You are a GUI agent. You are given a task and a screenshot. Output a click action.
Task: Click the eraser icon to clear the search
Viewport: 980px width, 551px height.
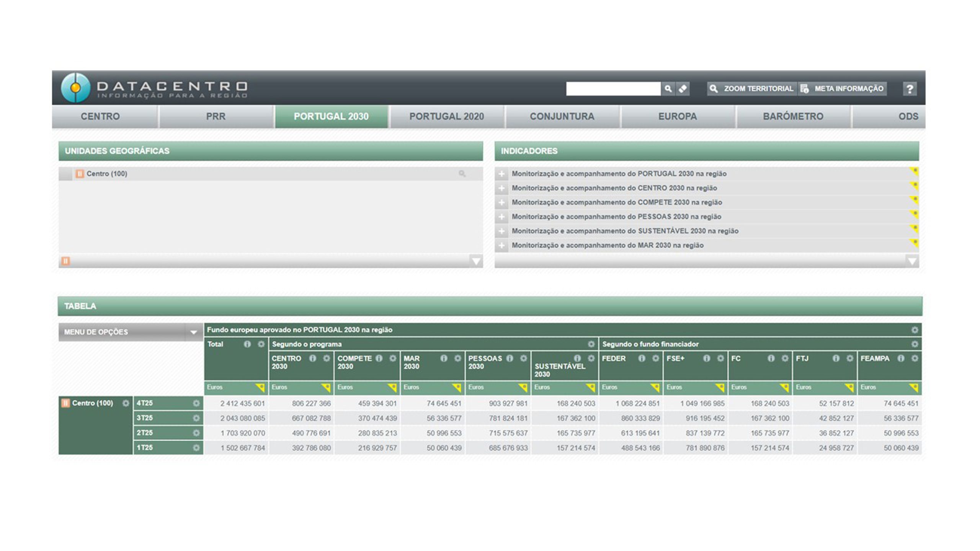tap(683, 89)
